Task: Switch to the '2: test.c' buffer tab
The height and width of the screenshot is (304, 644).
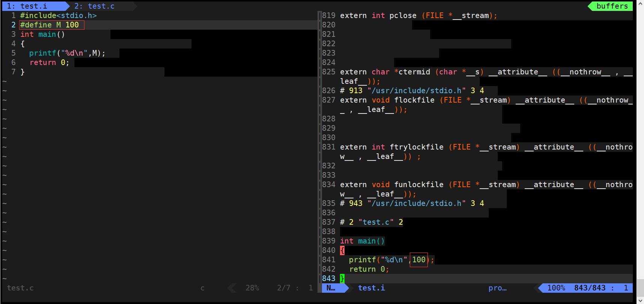Action: click(x=94, y=6)
